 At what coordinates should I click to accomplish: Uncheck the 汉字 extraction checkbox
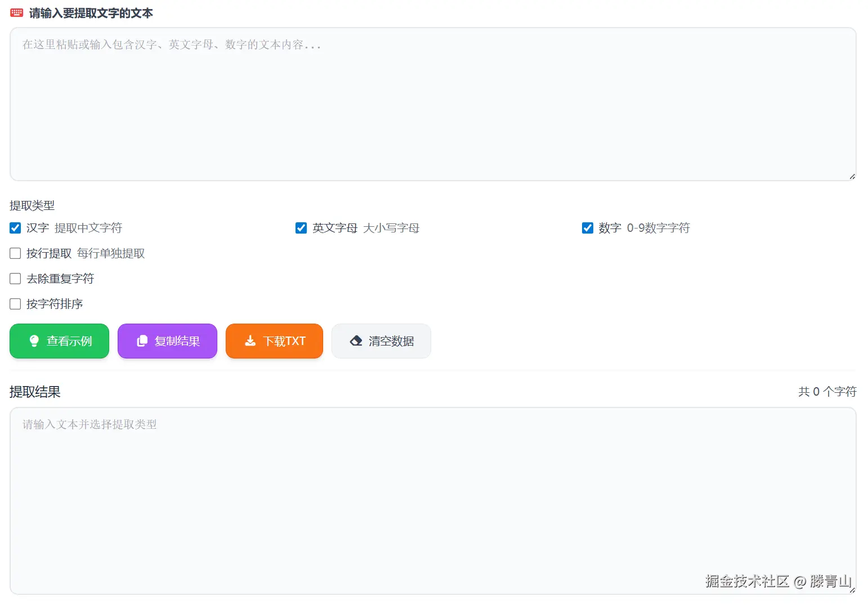pos(15,228)
